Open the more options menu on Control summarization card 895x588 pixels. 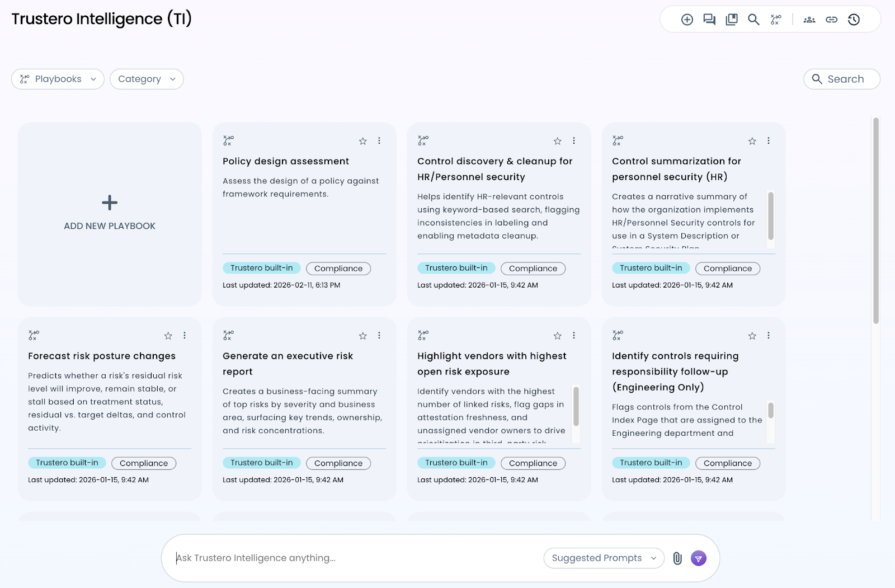[769, 141]
